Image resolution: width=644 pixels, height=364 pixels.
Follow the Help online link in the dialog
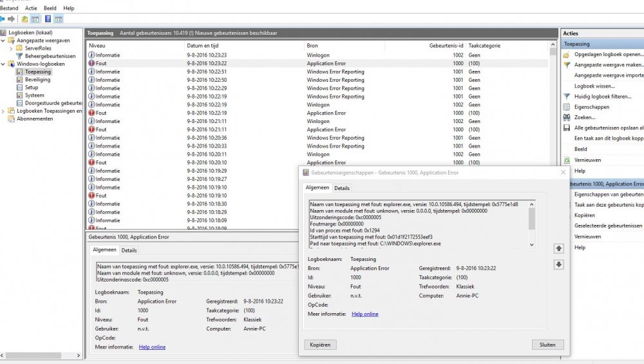click(x=365, y=314)
